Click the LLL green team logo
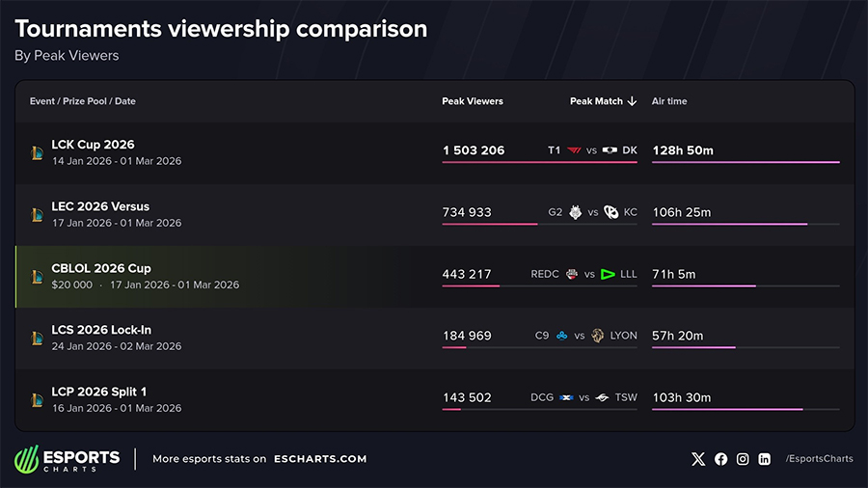The image size is (868, 488). [608, 274]
